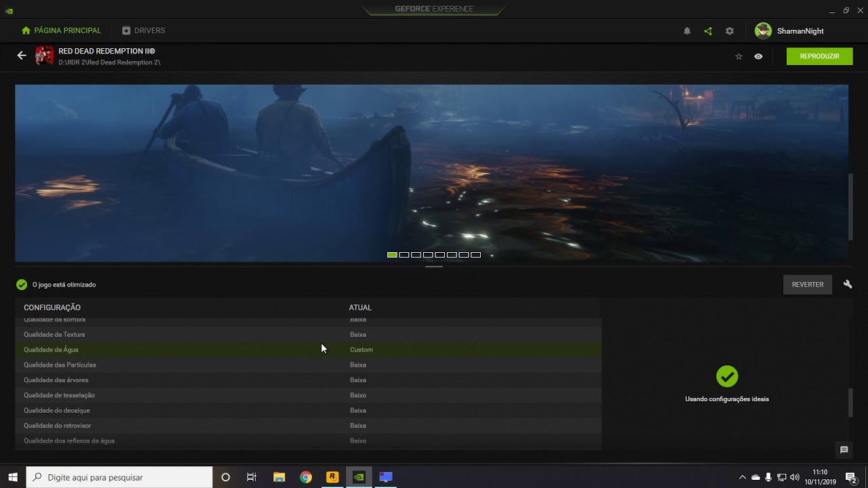Click the Baixa value for texture quality
Viewport: 868px width, 488px height.
click(x=358, y=334)
